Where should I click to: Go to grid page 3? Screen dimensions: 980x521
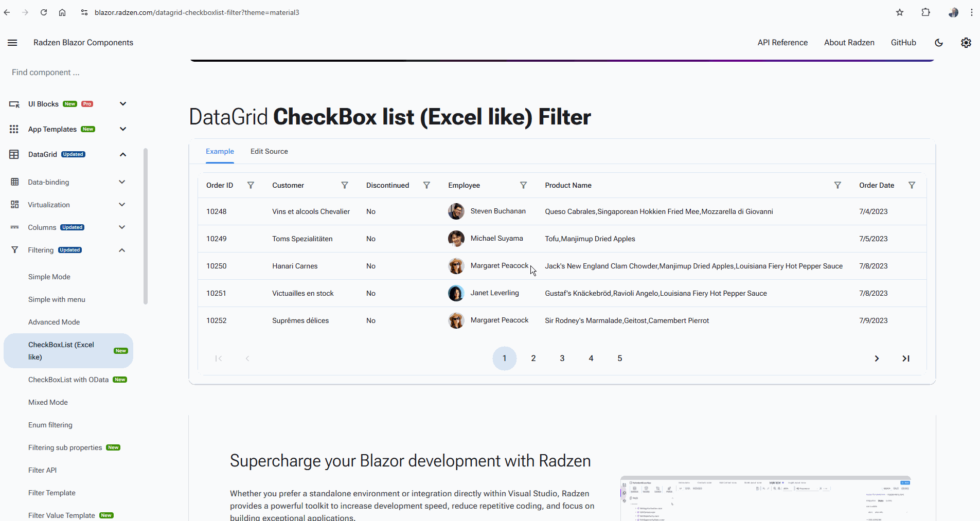[x=562, y=358]
